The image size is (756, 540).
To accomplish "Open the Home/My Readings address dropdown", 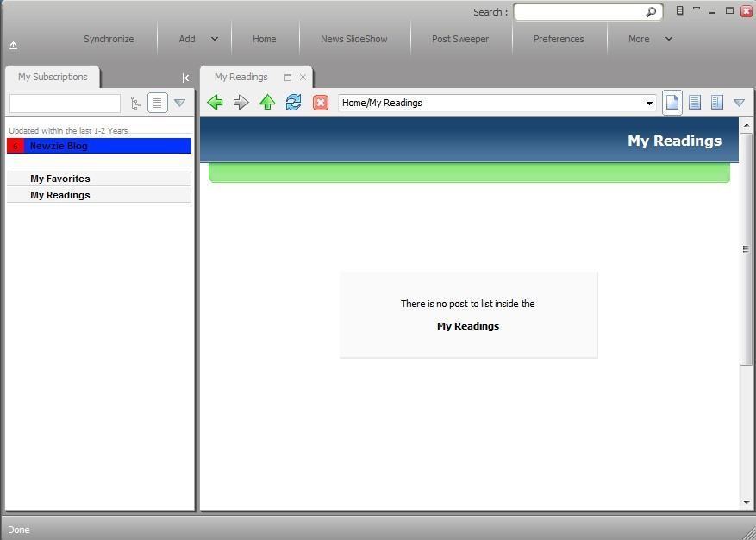I will click(649, 102).
